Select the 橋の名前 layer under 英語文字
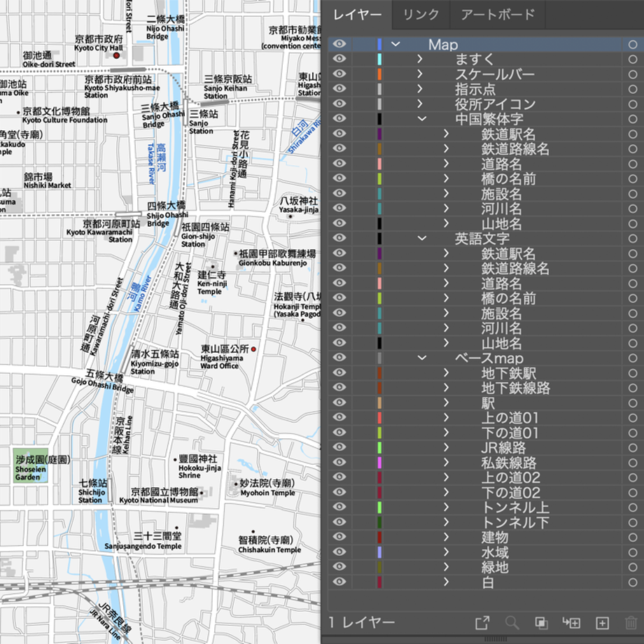 point(508,299)
